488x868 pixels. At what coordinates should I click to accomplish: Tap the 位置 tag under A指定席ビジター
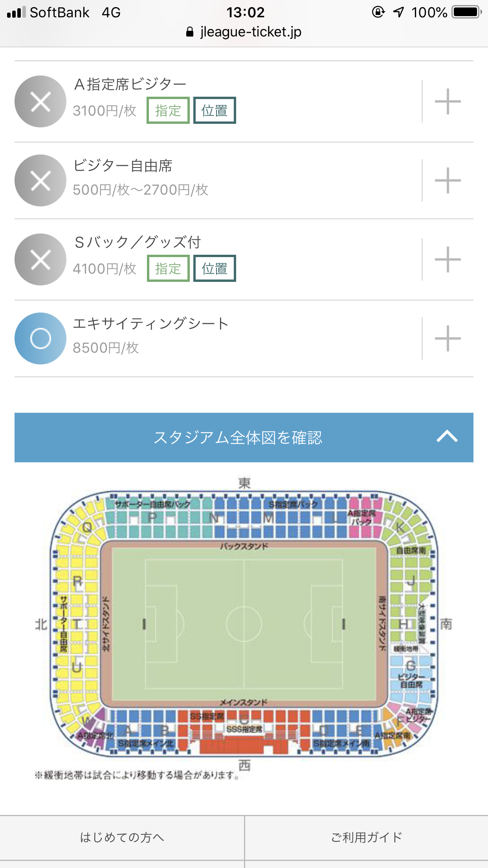point(215,110)
